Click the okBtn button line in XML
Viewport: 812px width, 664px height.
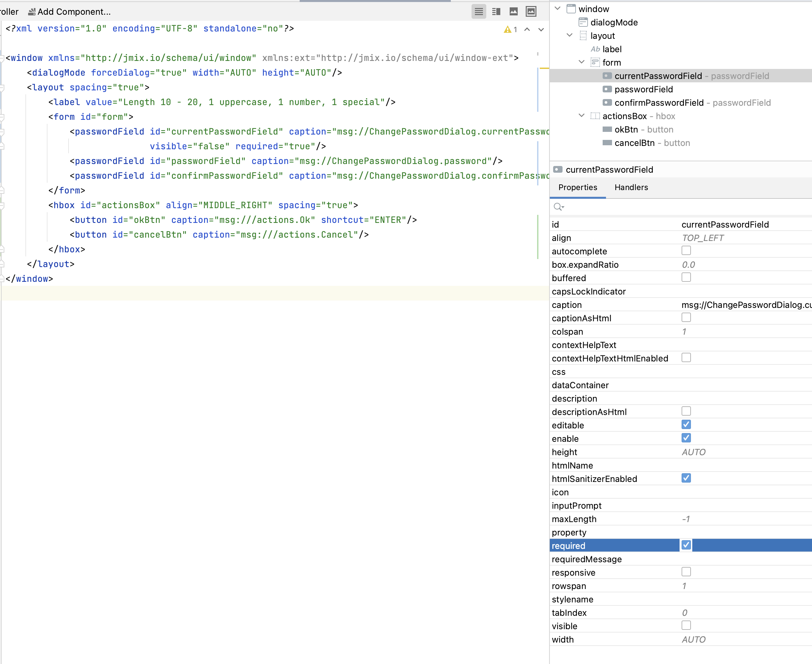(x=243, y=220)
